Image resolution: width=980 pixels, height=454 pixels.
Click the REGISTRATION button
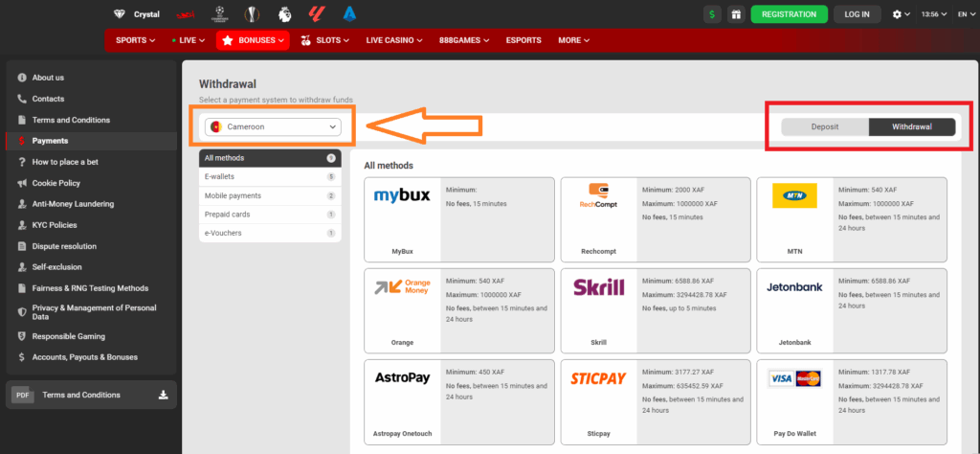[x=790, y=14]
